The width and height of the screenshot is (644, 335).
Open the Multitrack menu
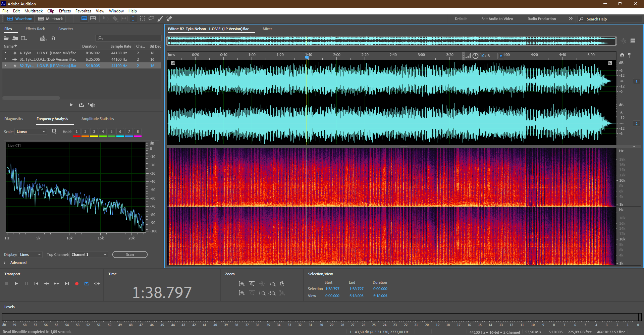coord(34,11)
